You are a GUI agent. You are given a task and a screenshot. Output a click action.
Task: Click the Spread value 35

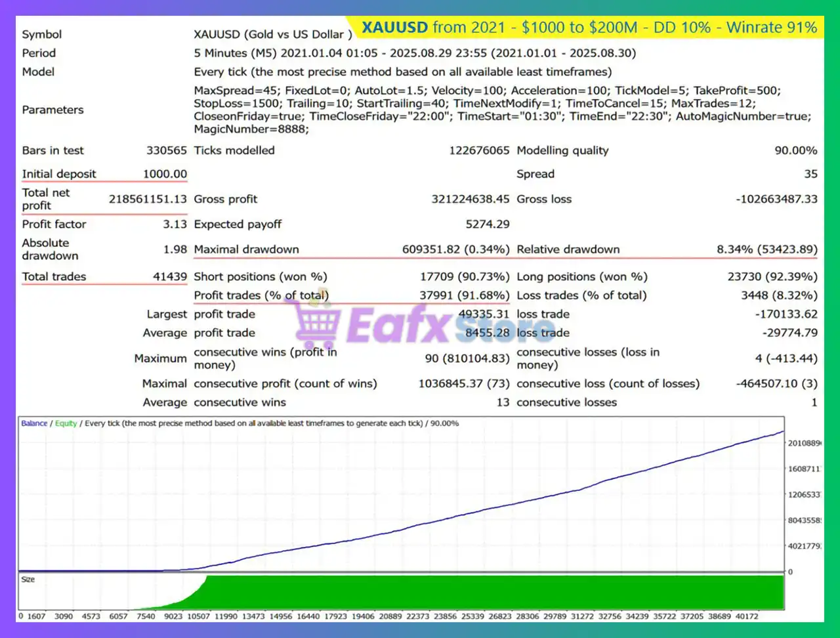coord(812,174)
